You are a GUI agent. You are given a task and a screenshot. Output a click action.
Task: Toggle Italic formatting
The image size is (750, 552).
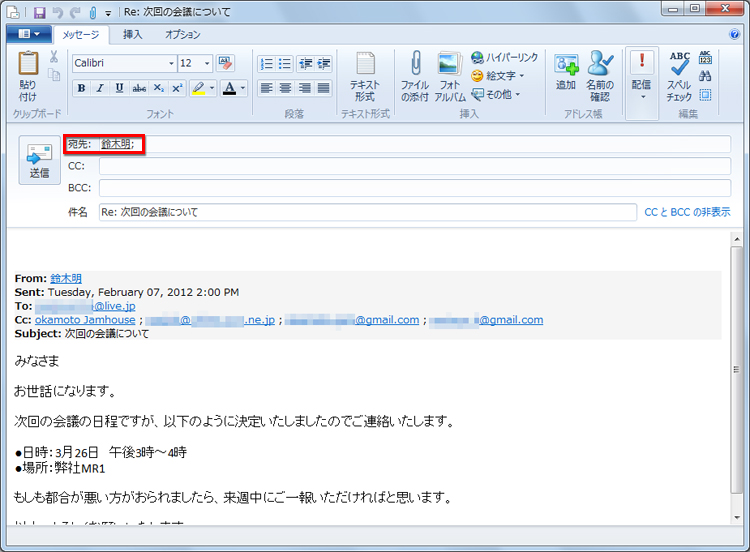100,88
